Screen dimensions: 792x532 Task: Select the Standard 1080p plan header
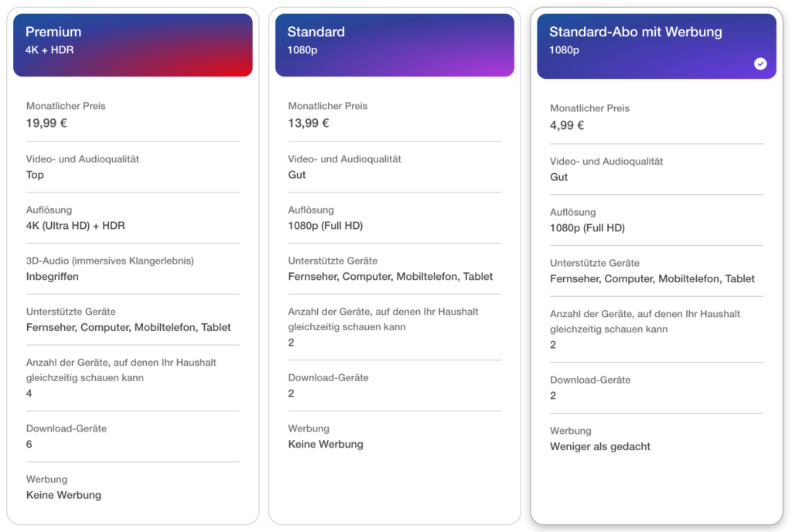394,45
